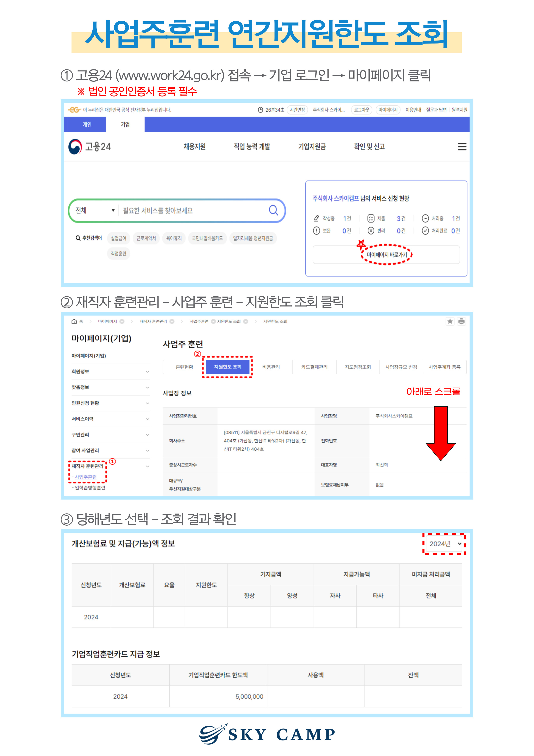The height and width of the screenshot is (756, 534).
Task: Click the search magnifier icon
Action: 273,210
